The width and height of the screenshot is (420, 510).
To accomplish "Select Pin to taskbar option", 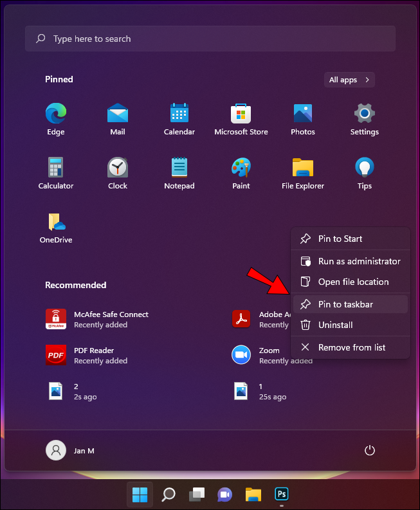I will [351, 304].
